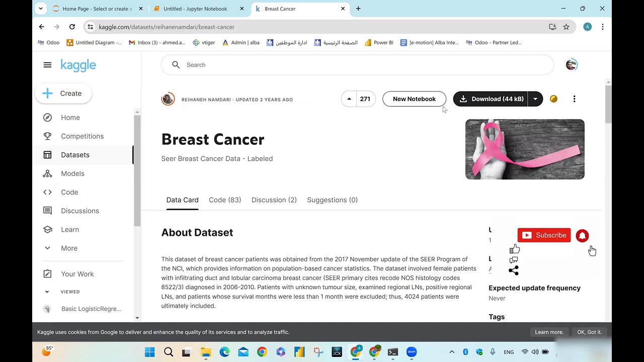Open the Odoo bookmark
644x362 pixels.
coord(49,43)
